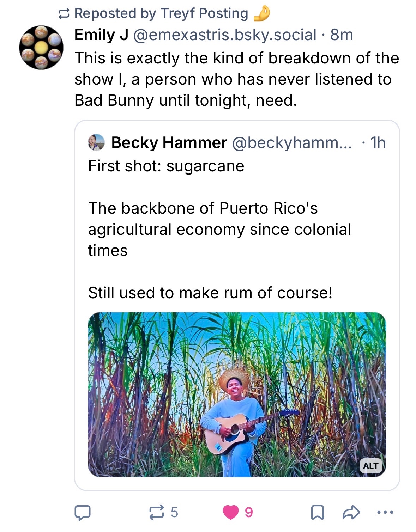Open Becky Hammer's profile name
The image size is (416, 532).
tap(169, 143)
